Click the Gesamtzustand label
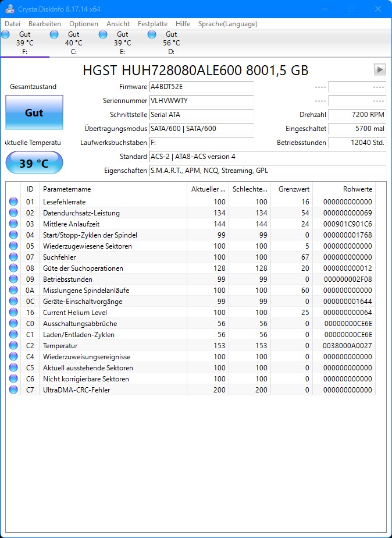This screenshot has width=392, height=538. click(33, 87)
